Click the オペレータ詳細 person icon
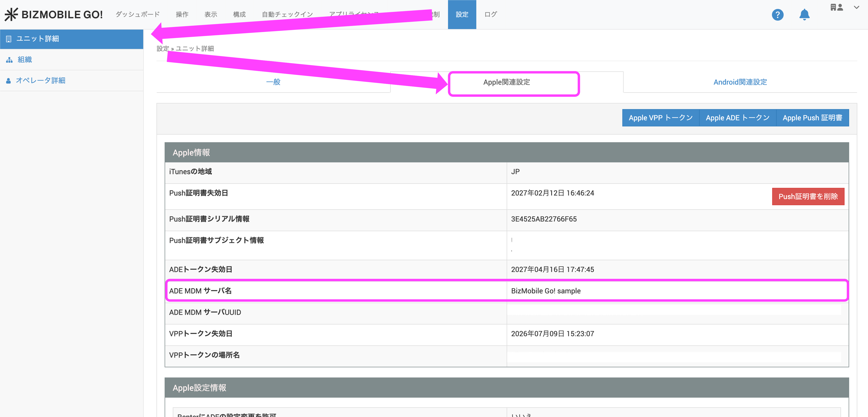 [8, 81]
